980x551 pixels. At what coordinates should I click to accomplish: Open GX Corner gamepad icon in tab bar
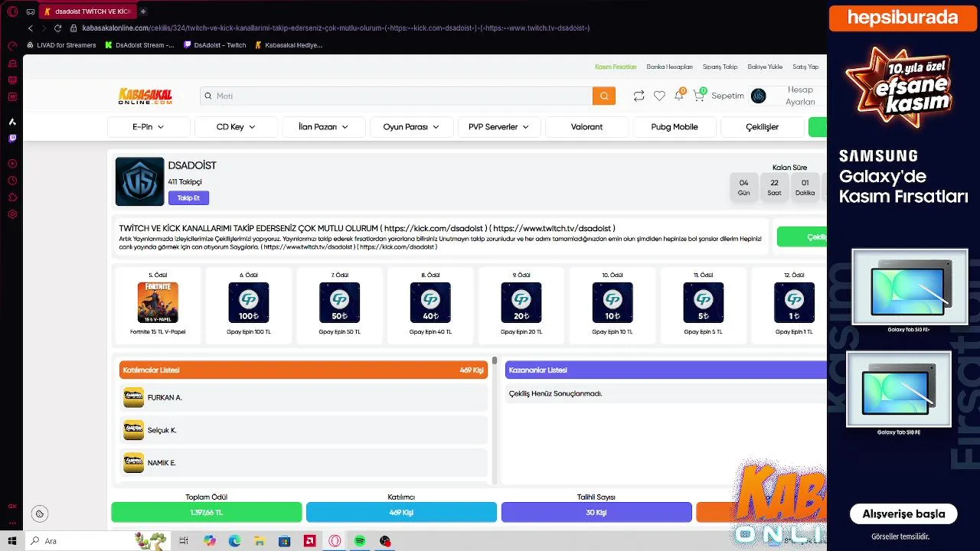point(31,11)
